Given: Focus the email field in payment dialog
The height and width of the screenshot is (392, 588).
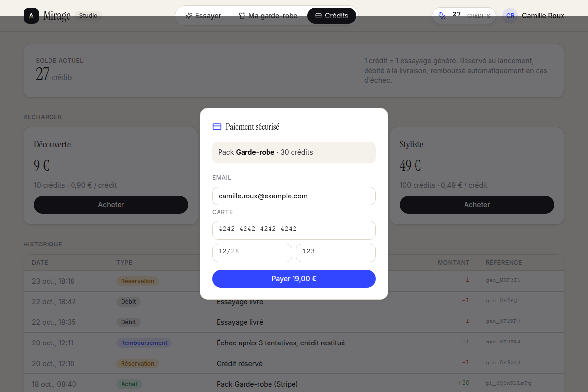Looking at the screenshot, I should click(294, 196).
